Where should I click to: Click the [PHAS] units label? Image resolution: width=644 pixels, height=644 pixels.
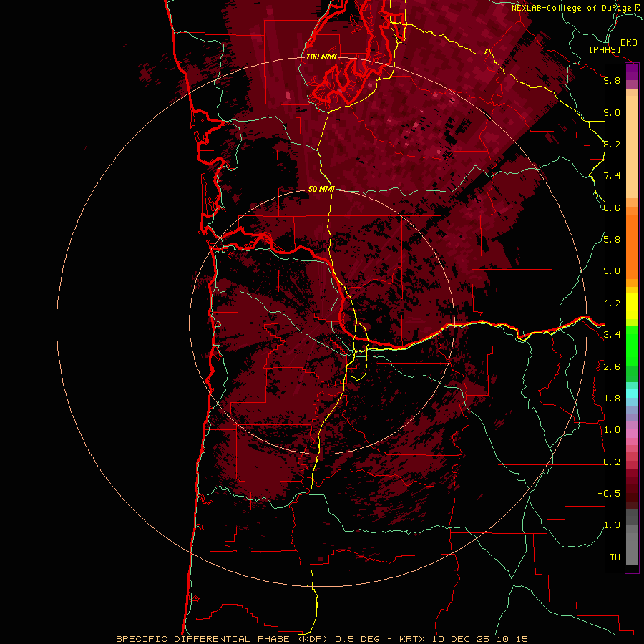click(x=605, y=50)
